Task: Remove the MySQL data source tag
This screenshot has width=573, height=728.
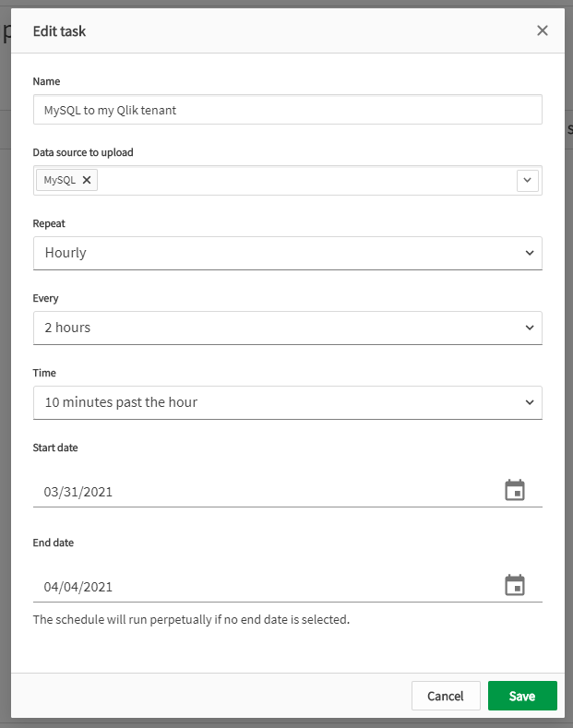Action: coord(87,180)
